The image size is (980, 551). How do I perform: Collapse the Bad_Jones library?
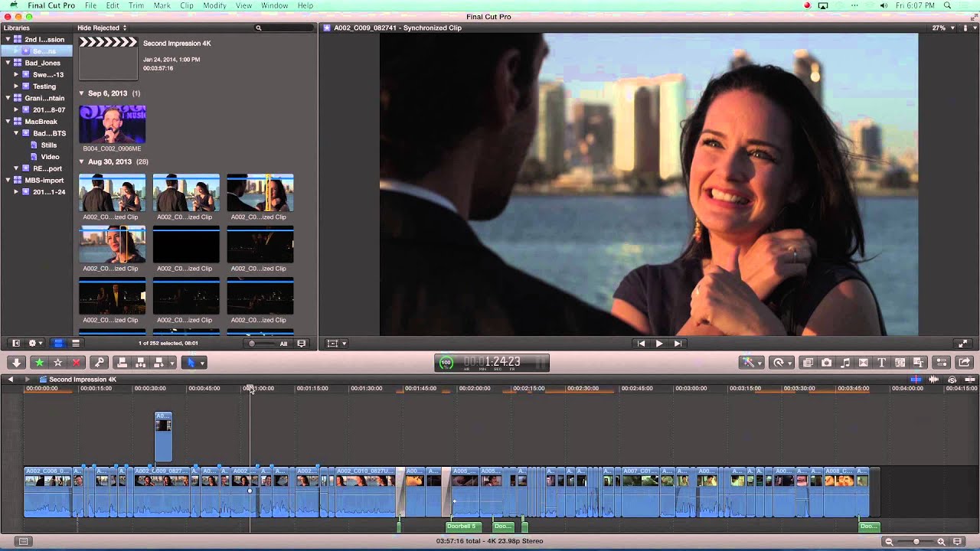point(8,63)
